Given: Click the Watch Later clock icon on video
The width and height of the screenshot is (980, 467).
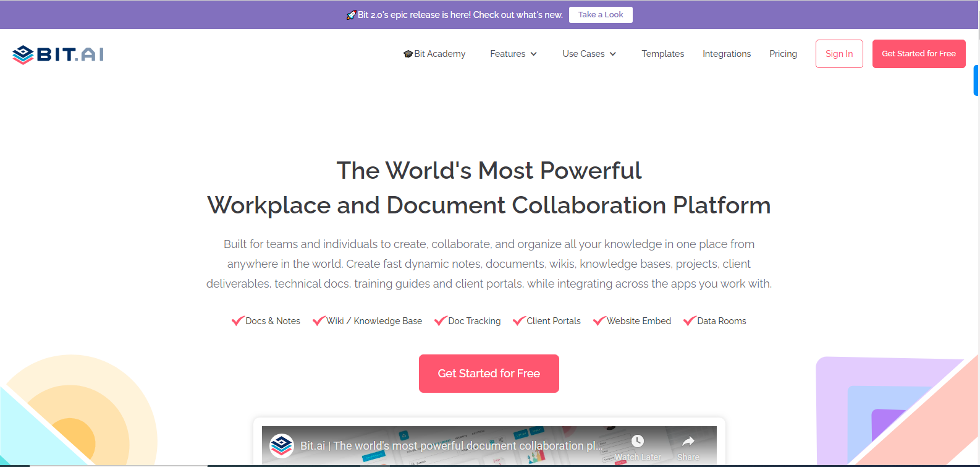Looking at the screenshot, I should click(x=638, y=441).
